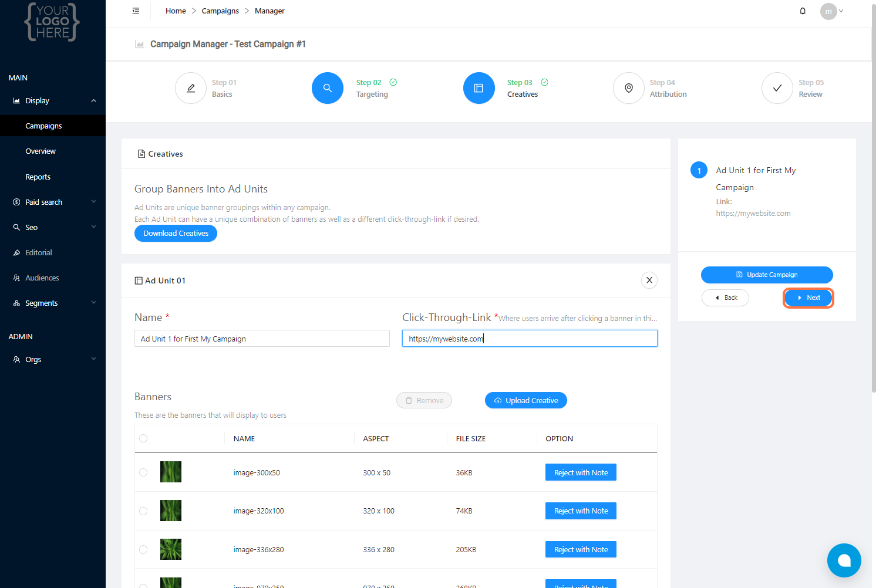Click the Segments icon in sidebar
876x588 pixels.
pos(16,303)
